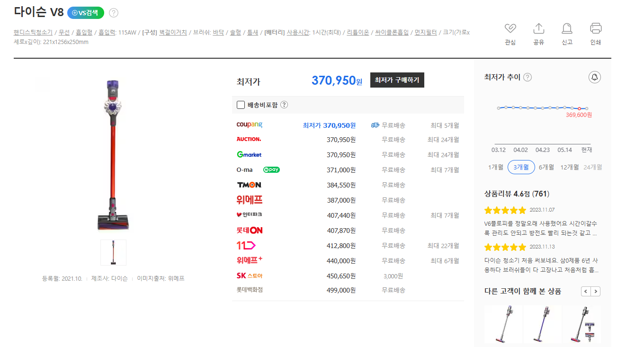Click the N pay badge in the O-ma row
This screenshot has width=644, height=347.
[x=271, y=169]
